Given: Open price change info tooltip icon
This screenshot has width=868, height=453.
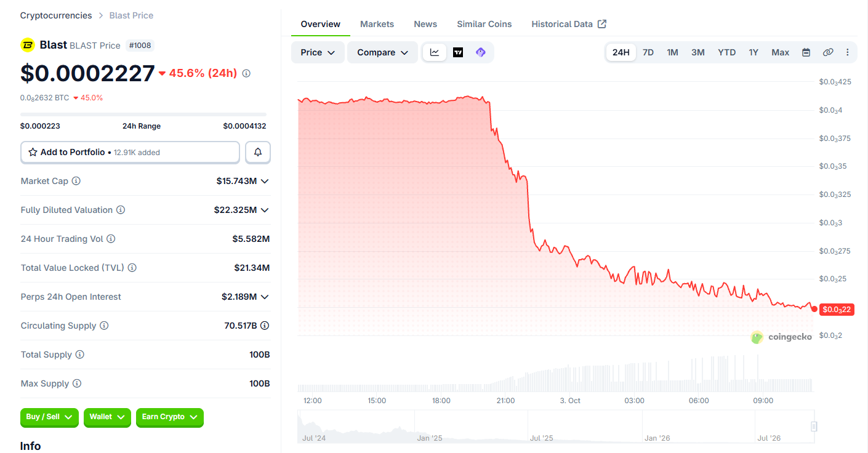Looking at the screenshot, I should click(246, 73).
